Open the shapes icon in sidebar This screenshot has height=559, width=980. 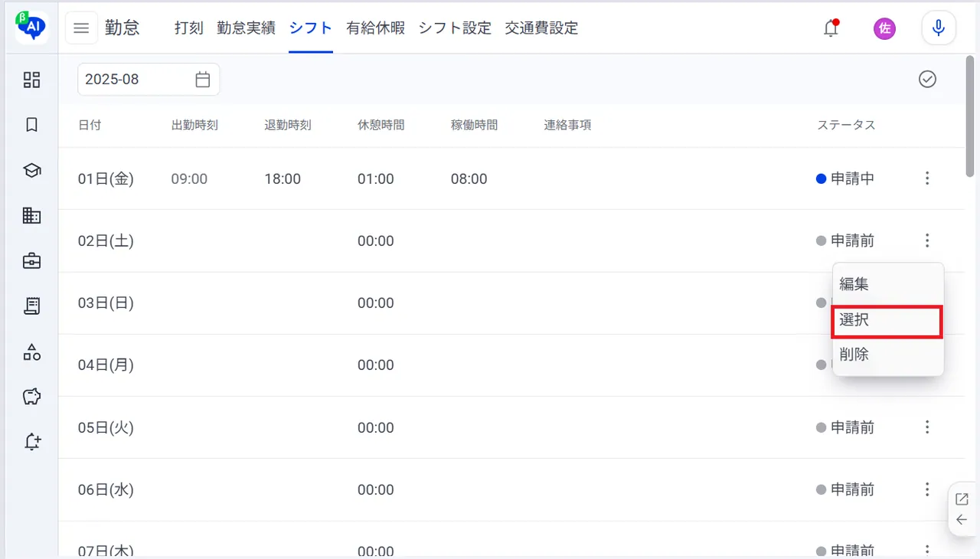pyautogui.click(x=31, y=351)
